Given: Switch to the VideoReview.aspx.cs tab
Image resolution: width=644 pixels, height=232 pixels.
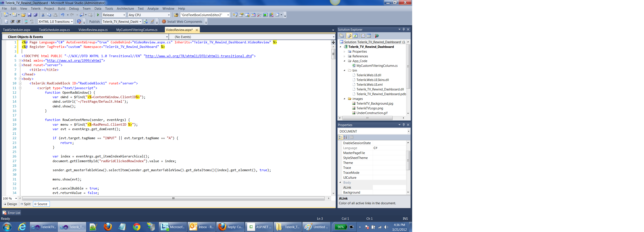Looking at the screenshot, I should tap(93, 30).
